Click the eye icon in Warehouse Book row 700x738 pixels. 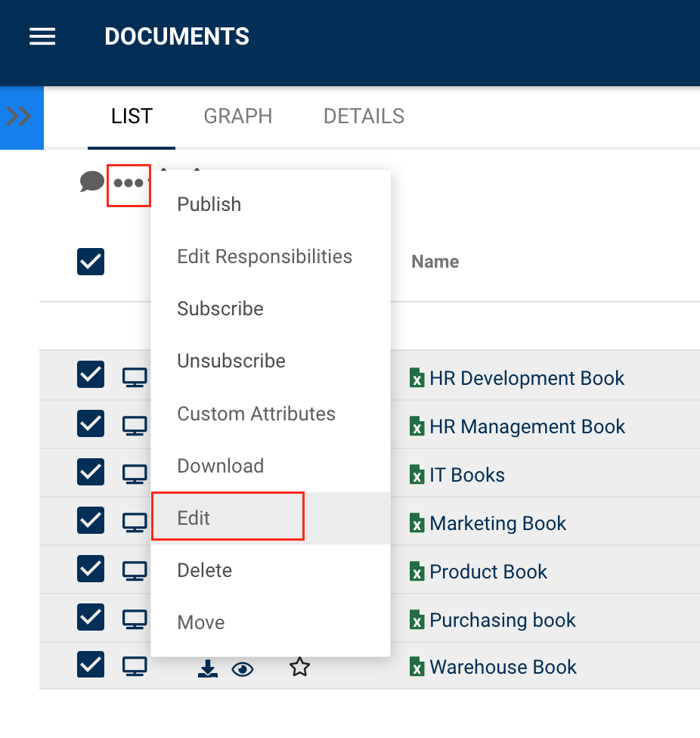[242, 668]
